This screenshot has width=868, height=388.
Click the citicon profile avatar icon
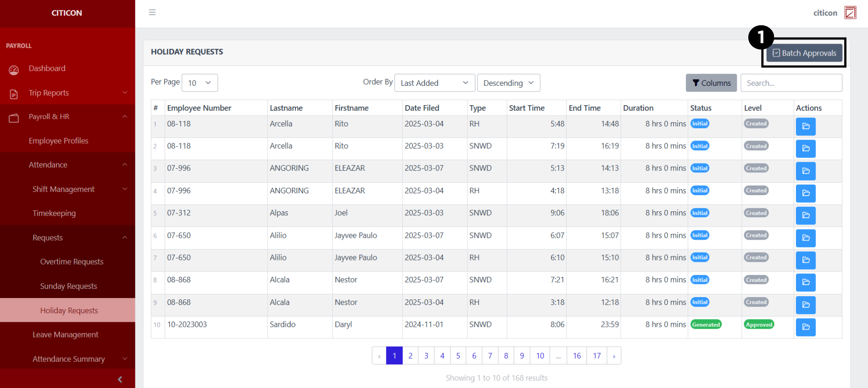pos(850,13)
